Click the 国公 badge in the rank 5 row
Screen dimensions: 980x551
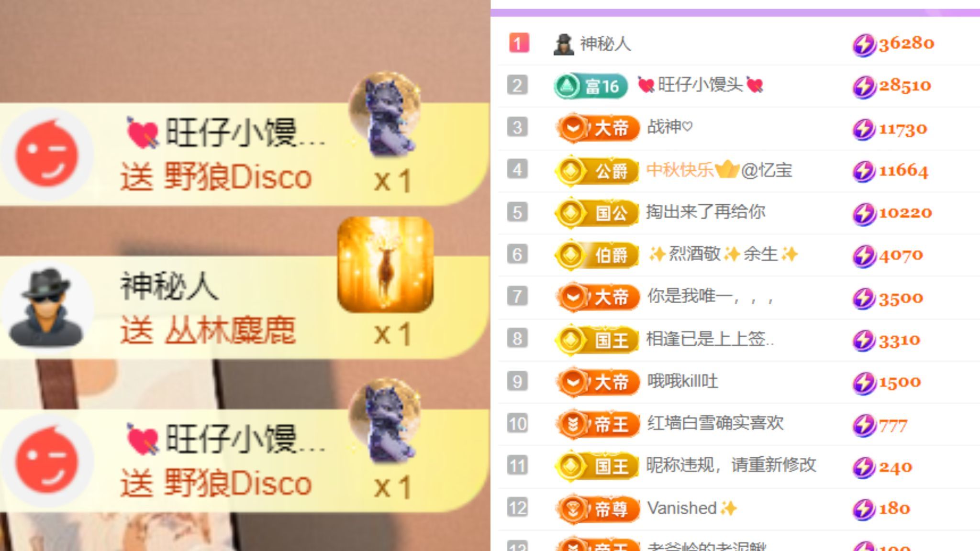(597, 212)
